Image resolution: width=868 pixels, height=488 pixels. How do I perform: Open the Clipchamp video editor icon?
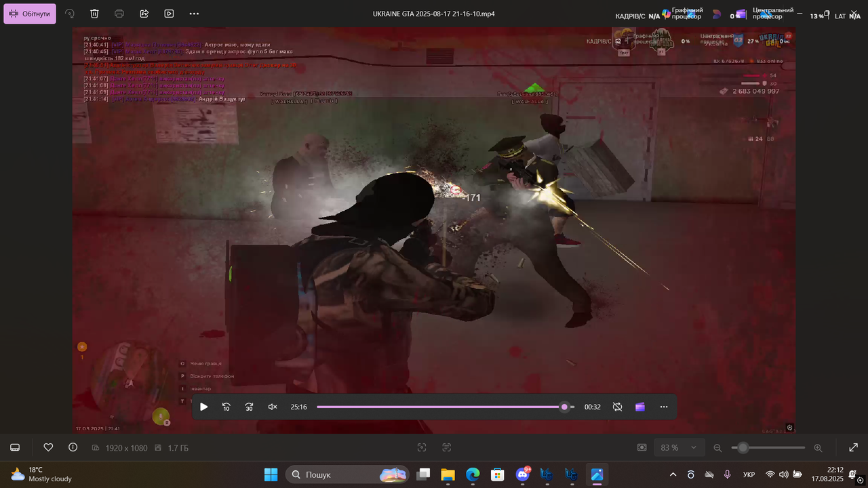(x=640, y=407)
